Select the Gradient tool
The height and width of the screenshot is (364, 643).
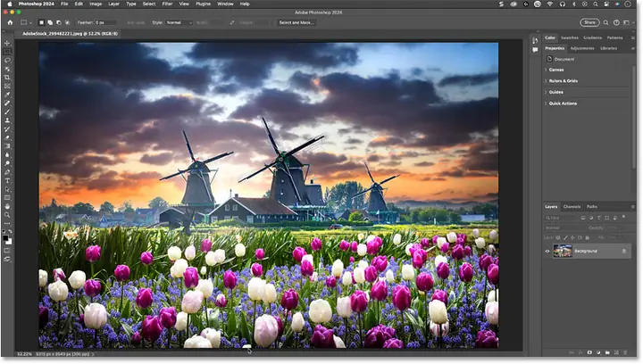pyautogui.click(x=7, y=146)
